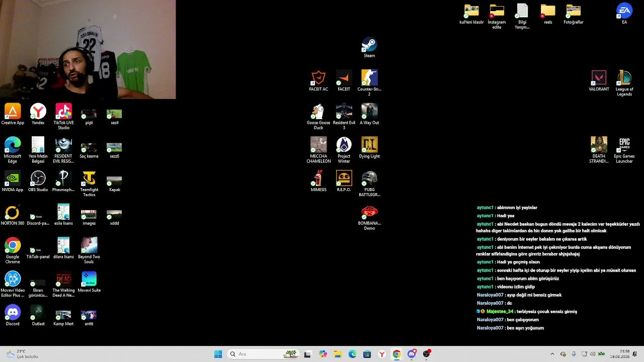The image size is (644, 362).
Task: Open the Windows Start menu
Action: click(218, 354)
